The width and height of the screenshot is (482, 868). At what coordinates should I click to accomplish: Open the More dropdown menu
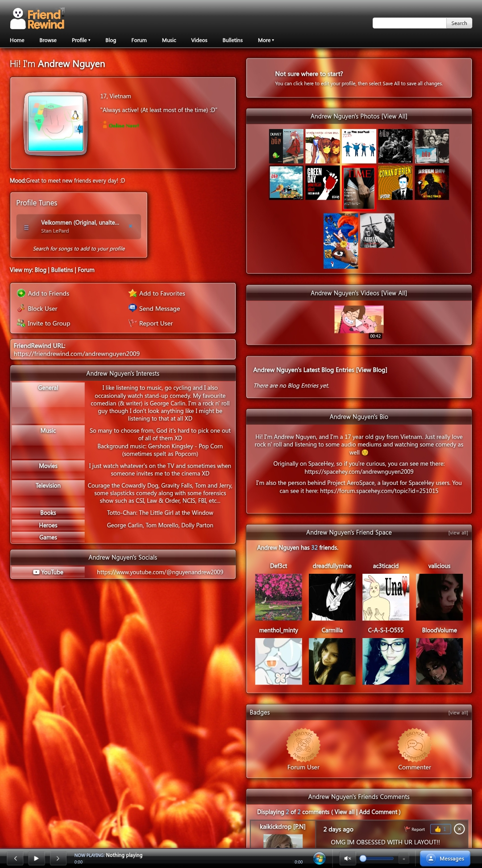(x=266, y=40)
